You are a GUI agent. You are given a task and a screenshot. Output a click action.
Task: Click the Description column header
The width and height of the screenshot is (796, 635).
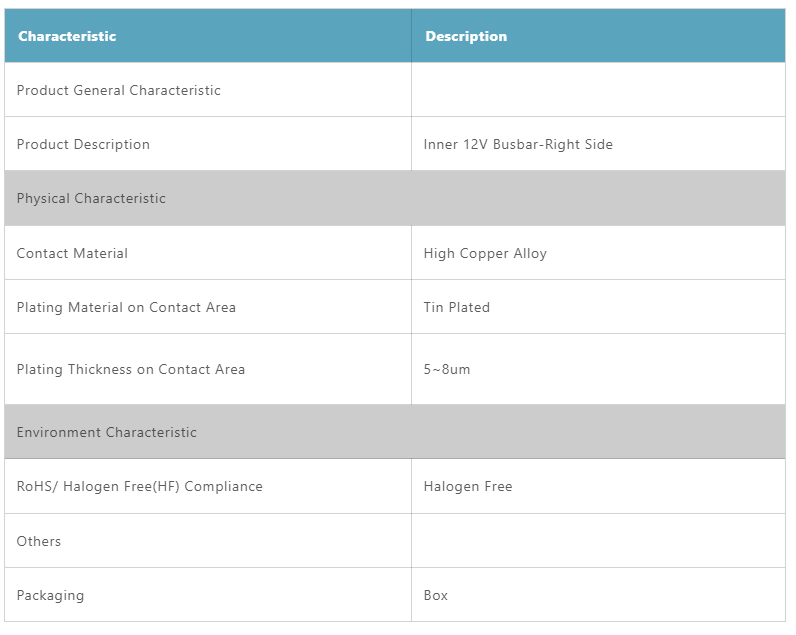coord(466,36)
